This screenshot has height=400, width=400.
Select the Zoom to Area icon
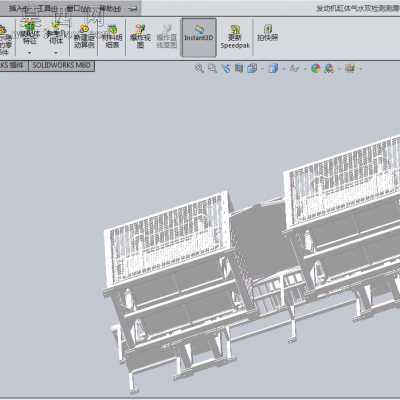212,68
